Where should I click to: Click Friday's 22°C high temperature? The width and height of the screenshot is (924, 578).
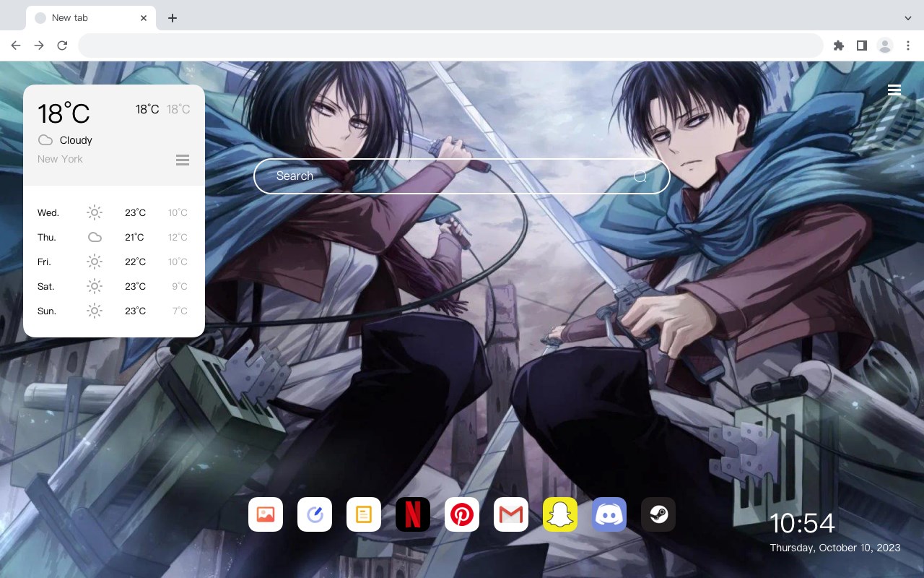[x=135, y=262]
